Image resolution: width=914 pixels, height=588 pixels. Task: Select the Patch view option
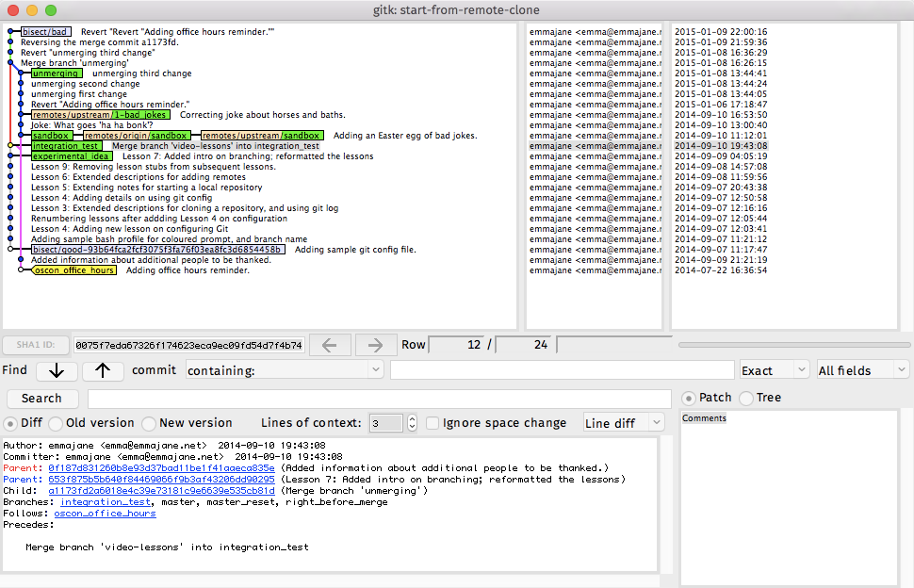[x=689, y=397]
